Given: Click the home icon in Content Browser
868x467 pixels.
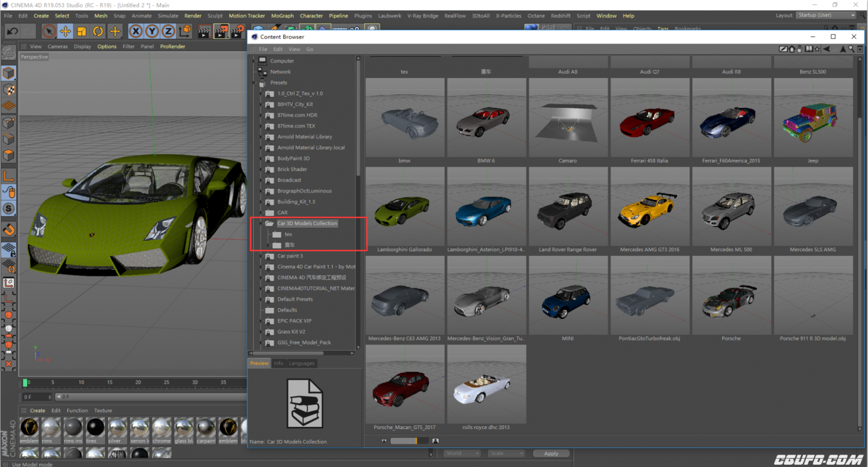Looking at the screenshot, I should click(792, 49).
